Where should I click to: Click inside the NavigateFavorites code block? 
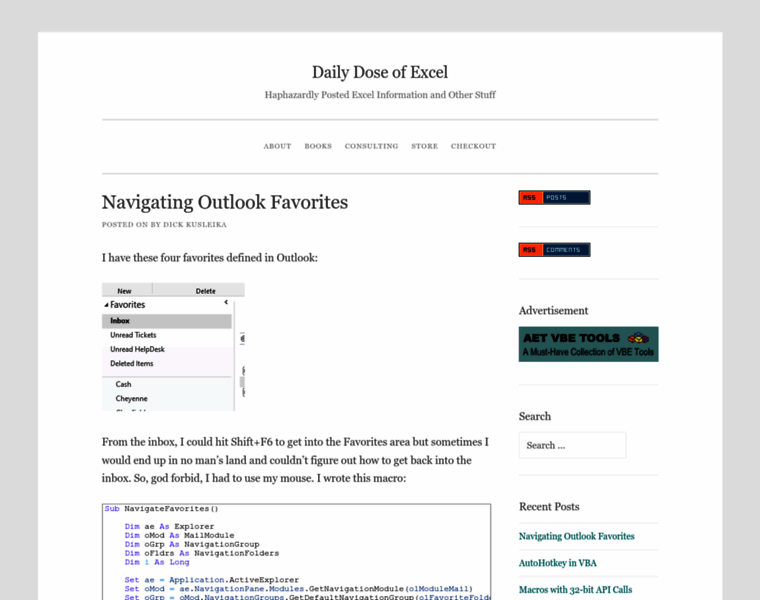(x=296, y=552)
